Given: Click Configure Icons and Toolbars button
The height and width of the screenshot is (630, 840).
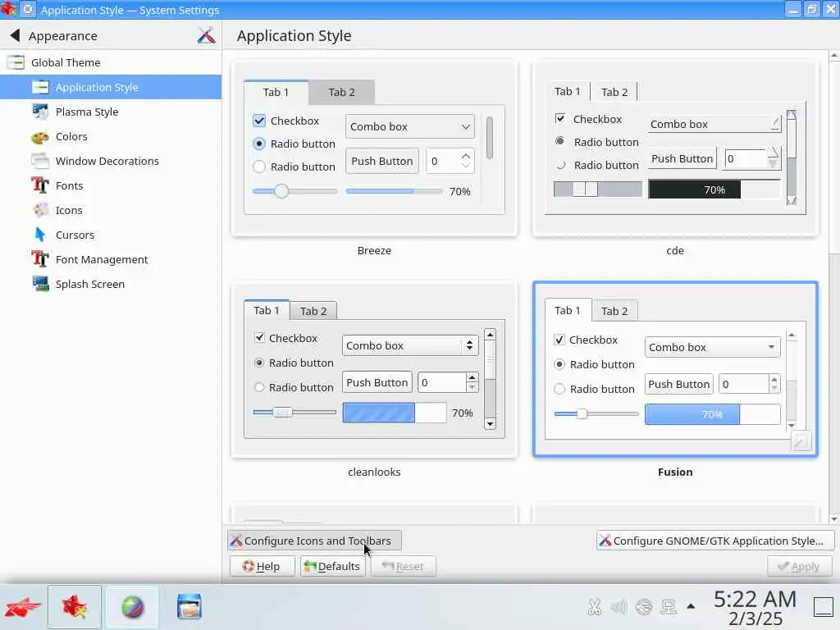Looking at the screenshot, I should 314,541.
